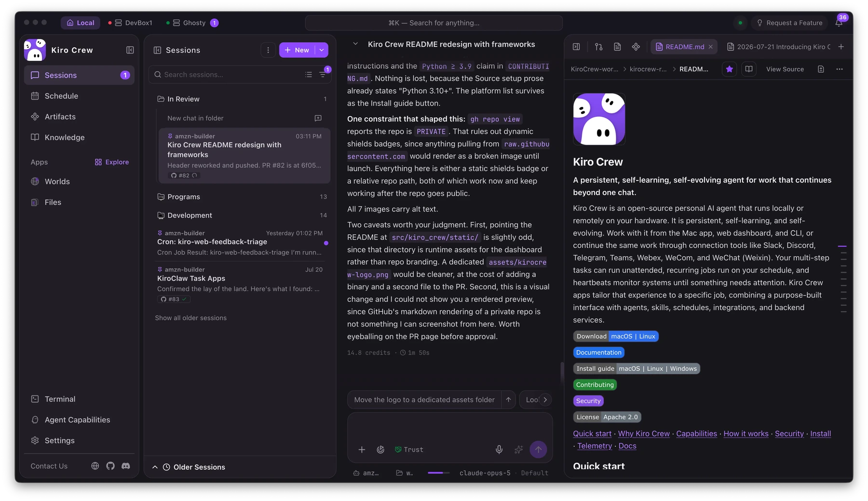The height and width of the screenshot is (501, 868).
Task: Open the document icon in the right panel toolbar
Action: click(x=617, y=47)
